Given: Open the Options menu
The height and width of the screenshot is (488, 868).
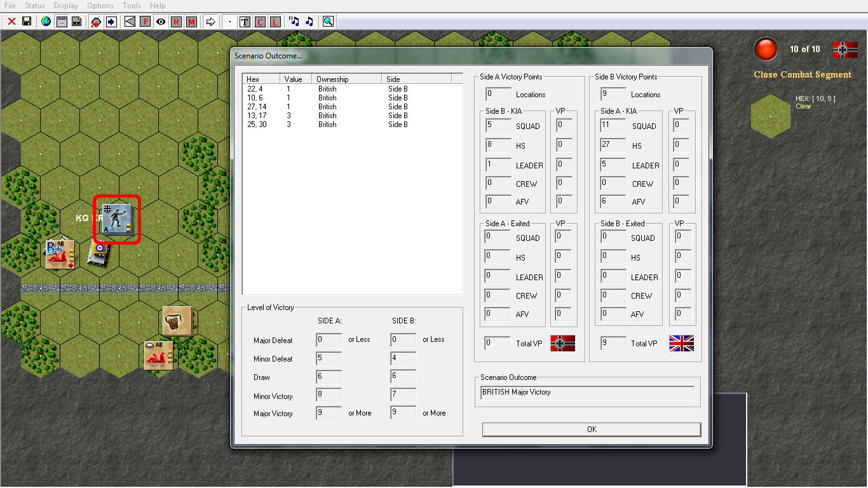Looking at the screenshot, I should [100, 6].
